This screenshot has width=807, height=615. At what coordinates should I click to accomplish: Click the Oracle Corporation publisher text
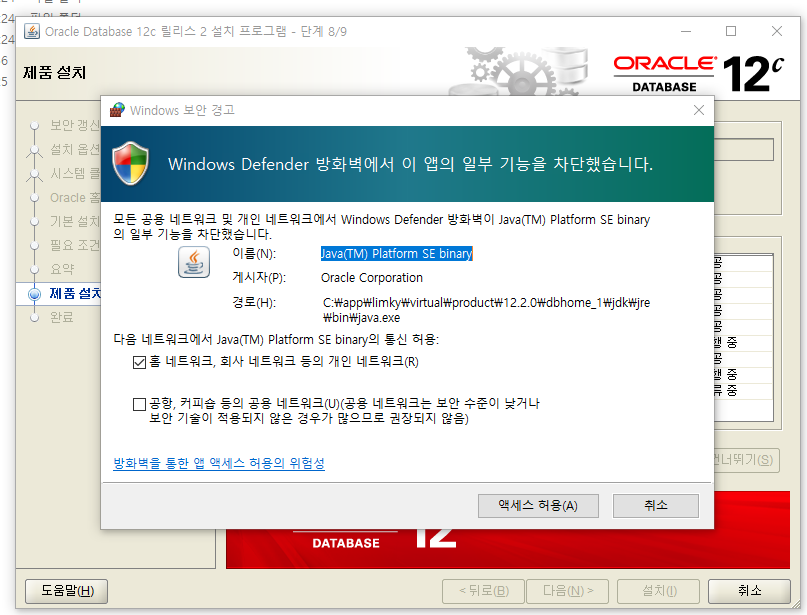coord(372,278)
